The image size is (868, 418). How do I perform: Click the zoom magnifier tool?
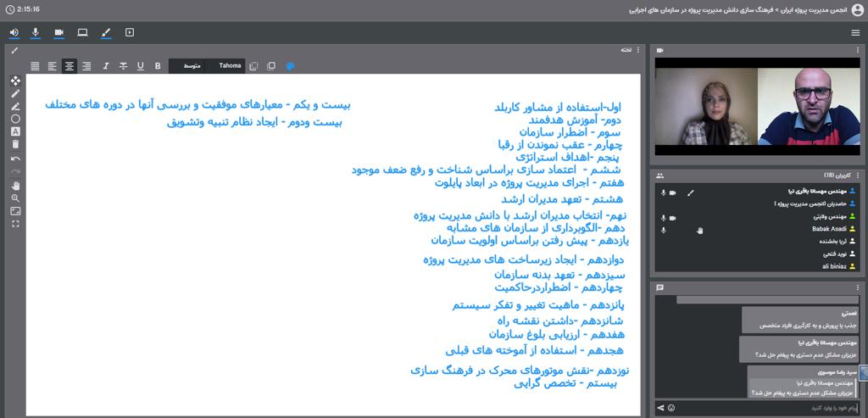pyautogui.click(x=15, y=198)
